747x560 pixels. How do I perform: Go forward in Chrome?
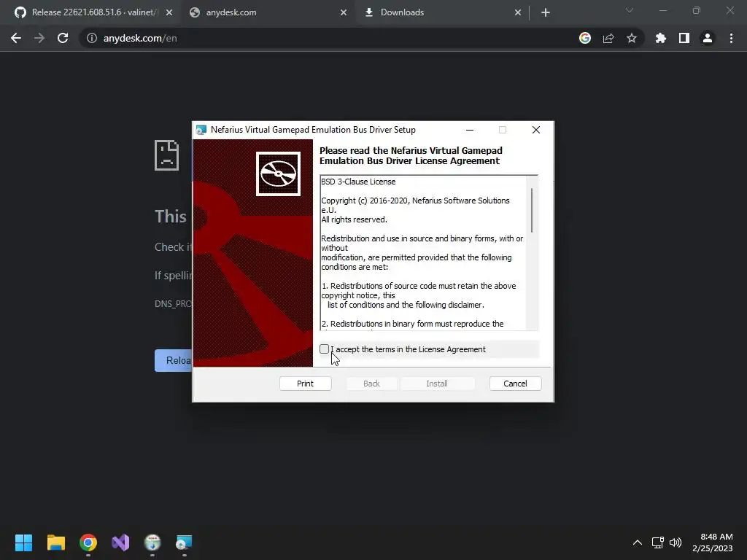pyautogui.click(x=39, y=38)
